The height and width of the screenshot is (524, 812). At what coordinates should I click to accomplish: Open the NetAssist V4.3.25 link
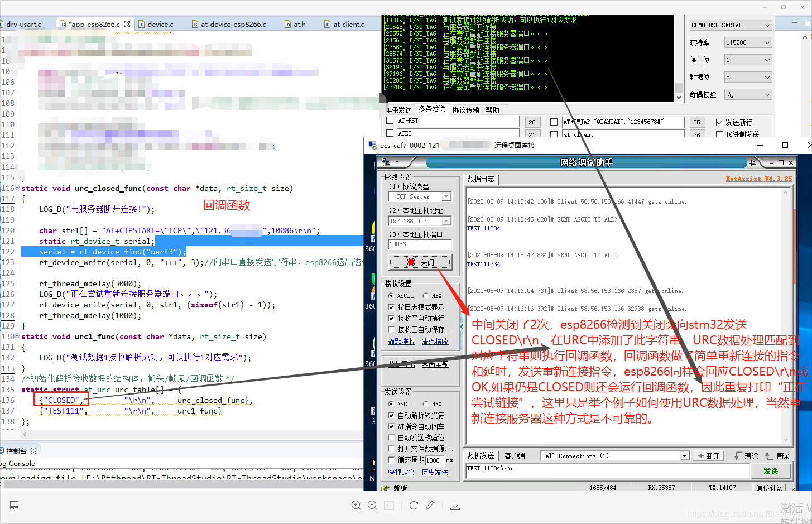758,179
